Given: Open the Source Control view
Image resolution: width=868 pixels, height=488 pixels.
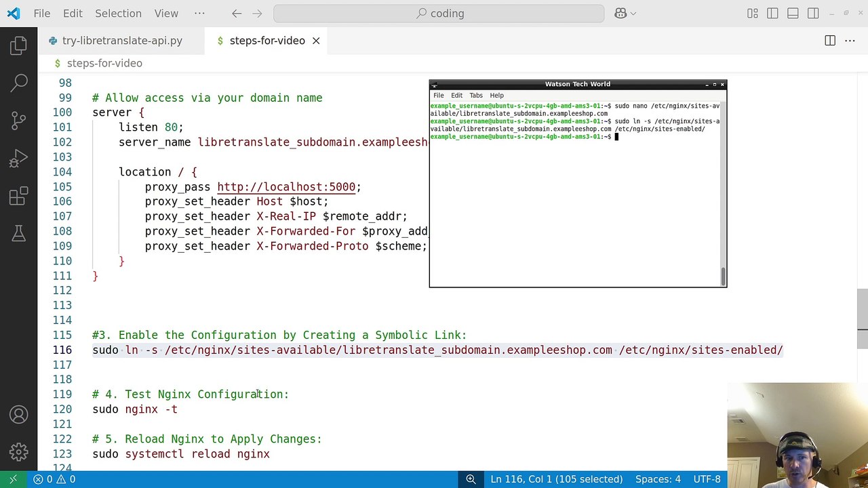Looking at the screenshot, I should click(18, 121).
